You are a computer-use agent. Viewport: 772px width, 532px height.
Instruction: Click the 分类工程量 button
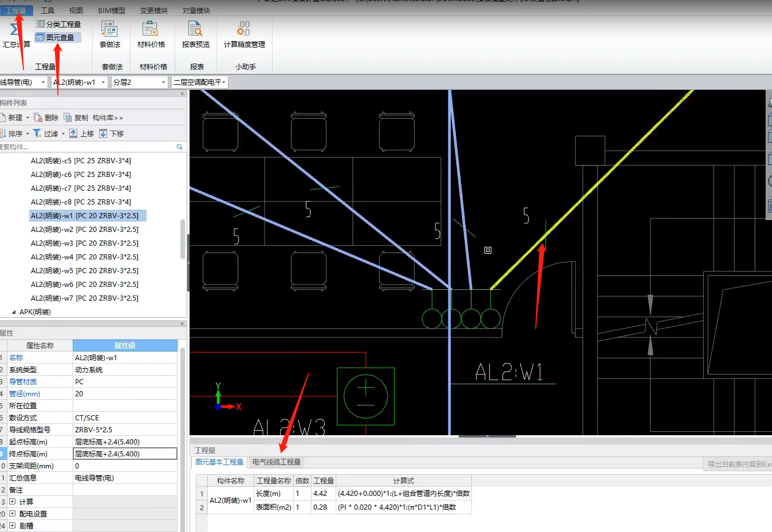point(58,24)
